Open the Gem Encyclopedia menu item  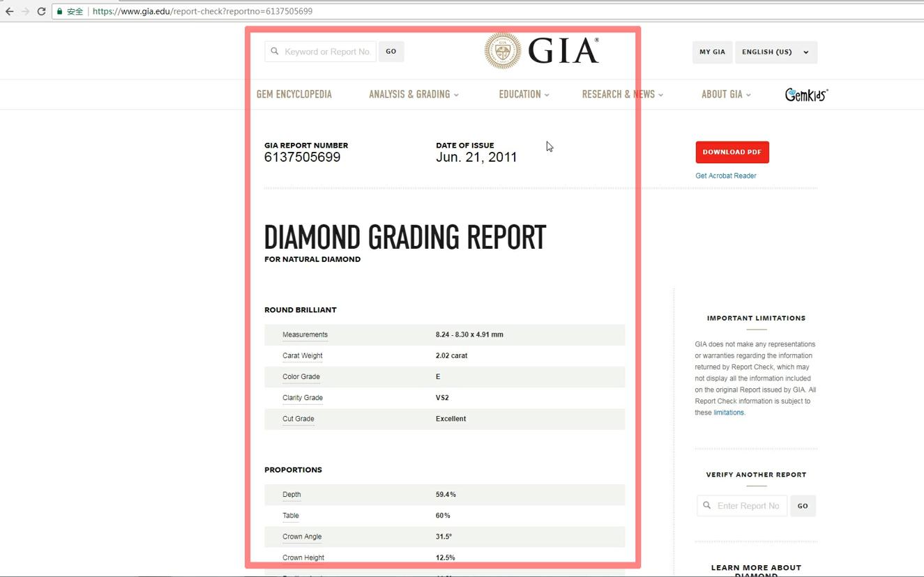point(294,94)
